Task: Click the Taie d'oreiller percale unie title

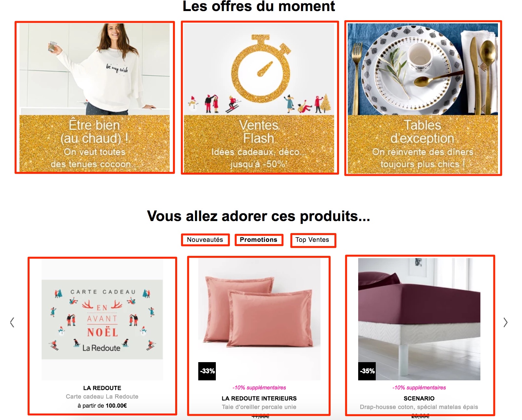Action: click(x=259, y=407)
